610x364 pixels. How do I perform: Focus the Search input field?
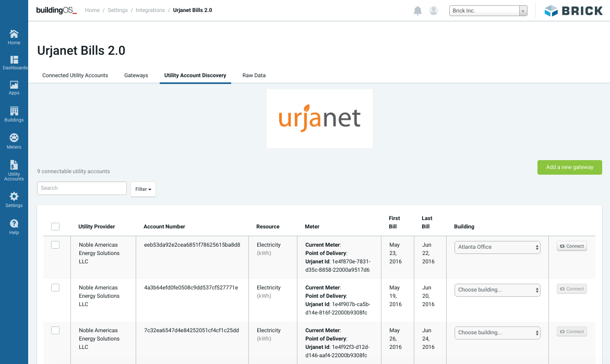[82, 188]
